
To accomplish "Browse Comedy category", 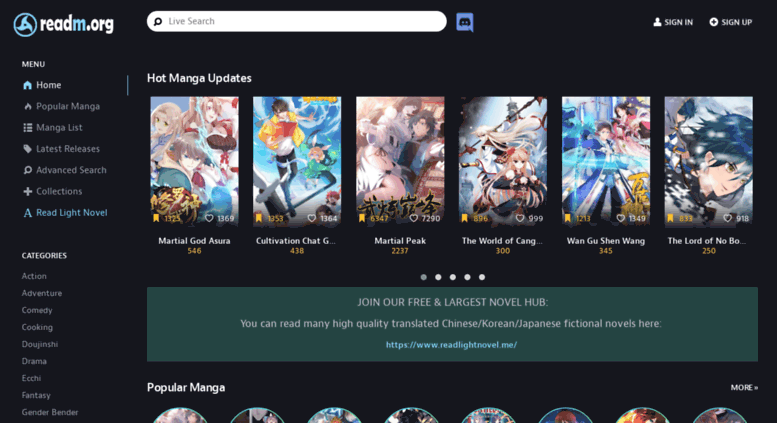I will click(x=37, y=311).
